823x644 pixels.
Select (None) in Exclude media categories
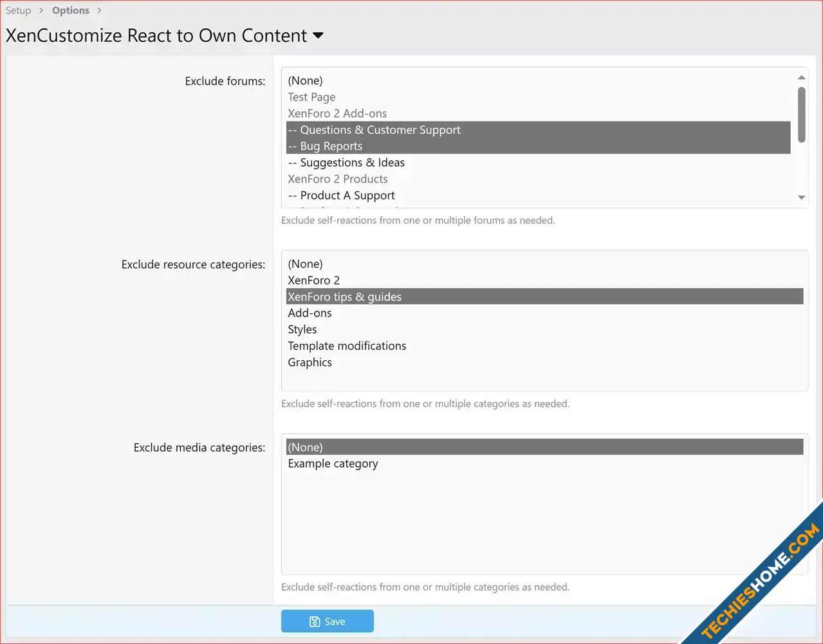(544, 447)
